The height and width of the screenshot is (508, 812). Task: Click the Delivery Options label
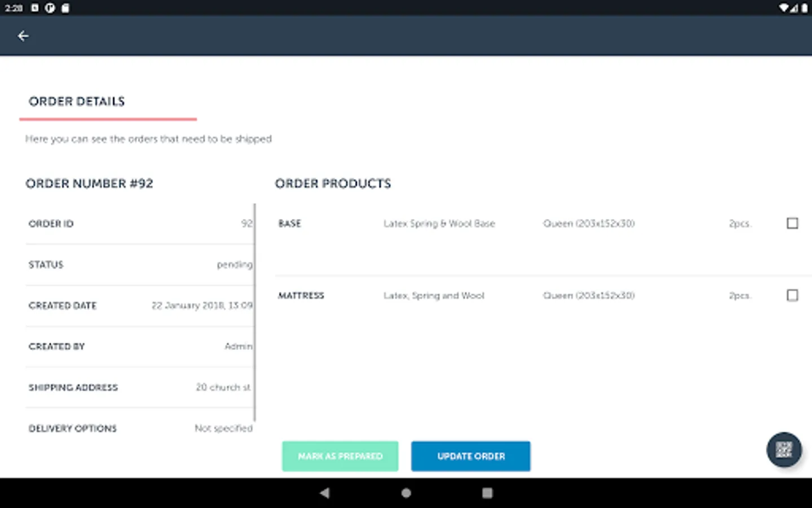pyautogui.click(x=73, y=428)
